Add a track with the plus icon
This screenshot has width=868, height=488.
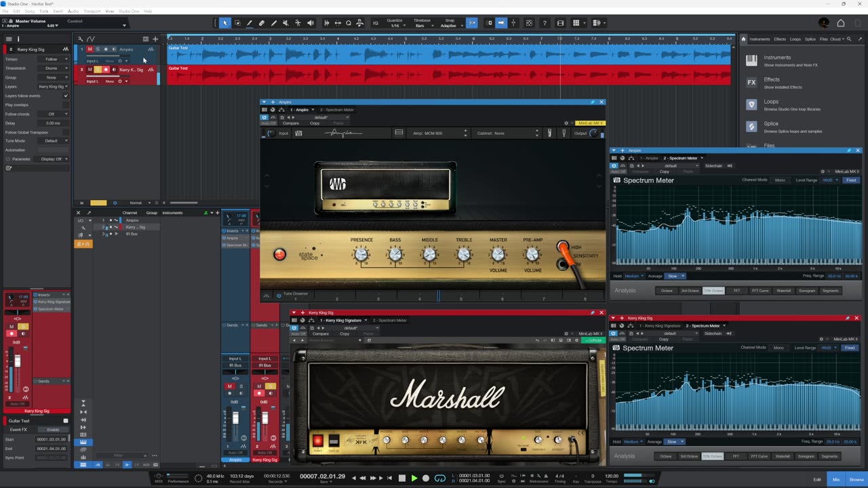(155, 39)
